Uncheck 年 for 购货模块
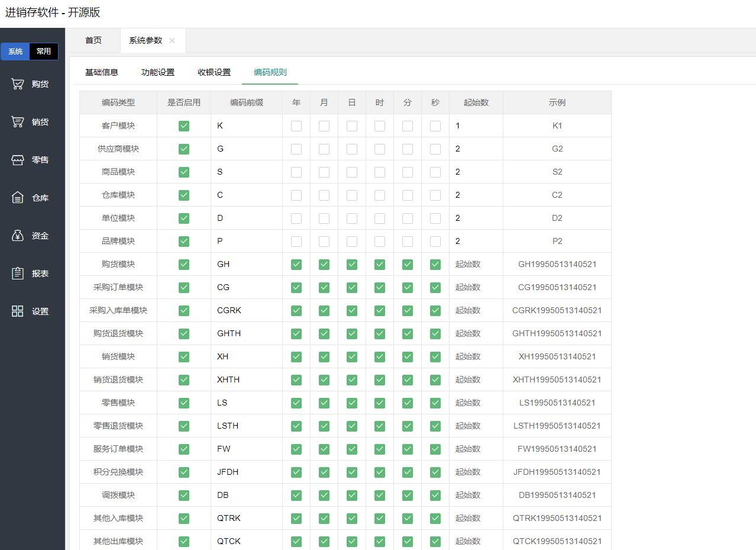756x550 pixels. coord(296,264)
